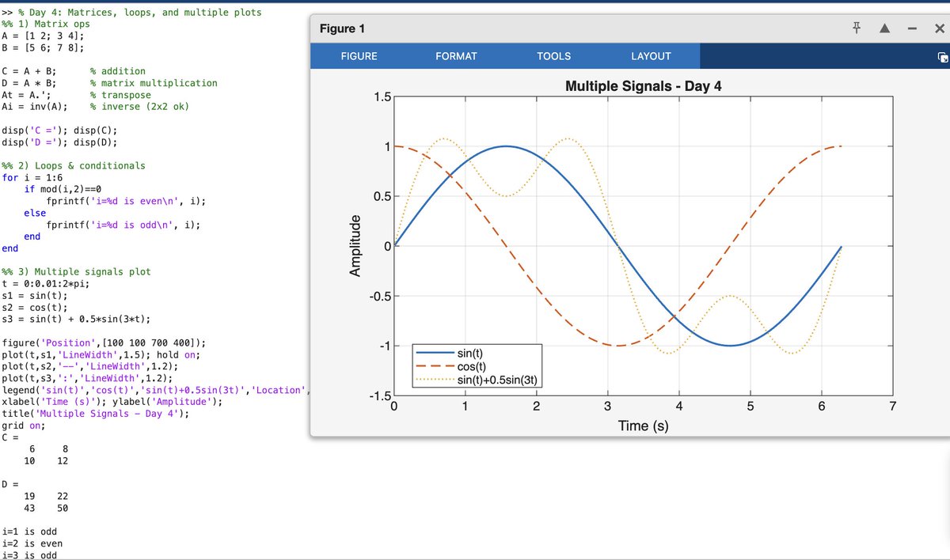Collapse the figure toolstrip with the triangle icon
This screenshot has height=560, width=950.
(885, 28)
